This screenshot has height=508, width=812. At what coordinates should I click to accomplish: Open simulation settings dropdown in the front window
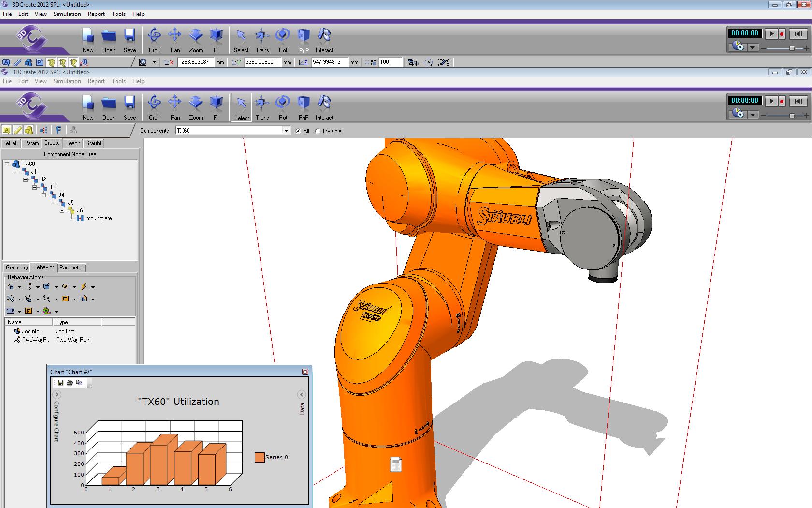[753, 115]
